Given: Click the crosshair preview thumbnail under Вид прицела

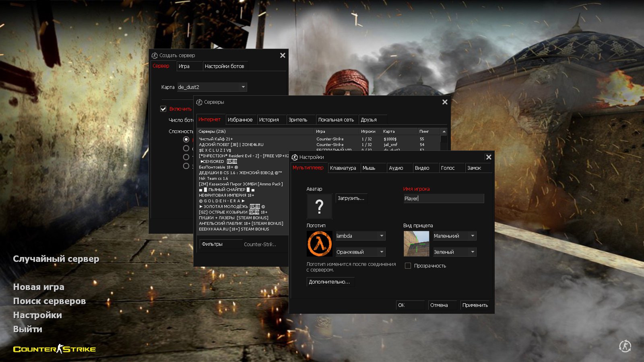Looking at the screenshot, I should 416,244.
